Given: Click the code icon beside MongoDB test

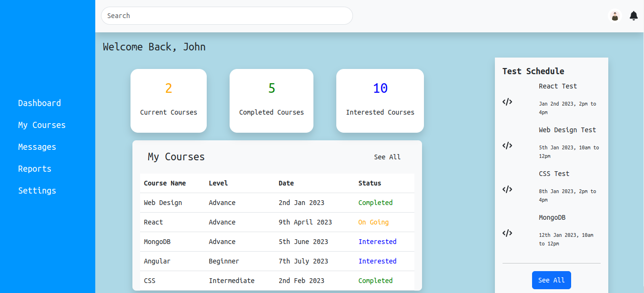Looking at the screenshot, I should coord(507,233).
